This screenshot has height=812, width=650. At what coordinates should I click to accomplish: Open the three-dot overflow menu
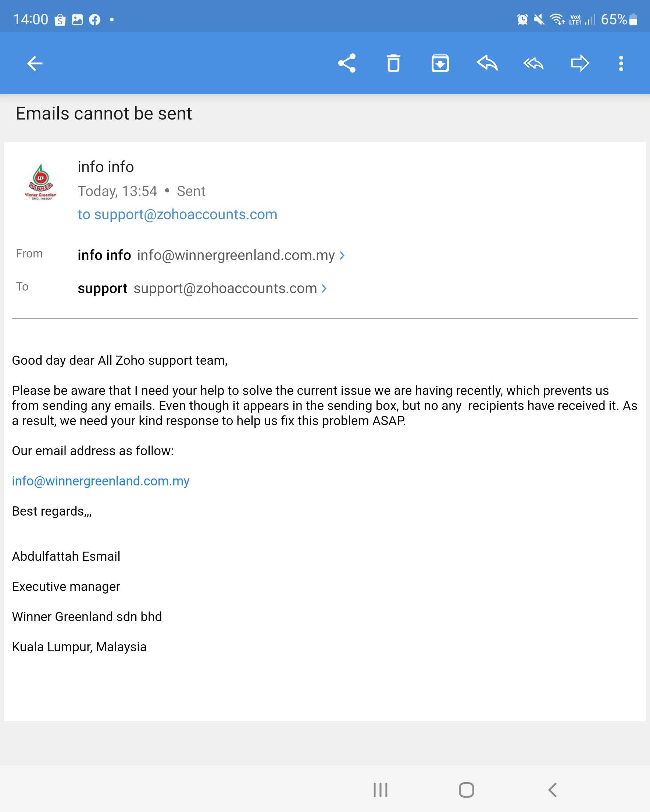click(x=621, y=63)
